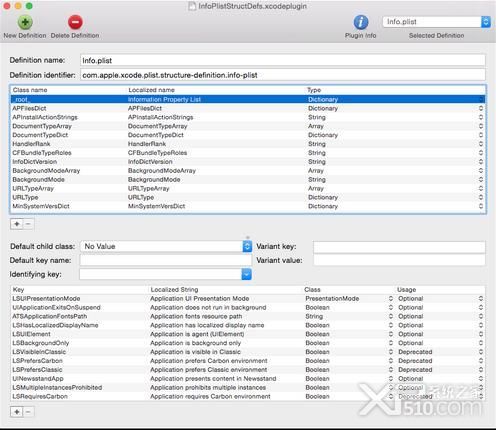Select the LSMultipleInstancesProhibited key row
The image size is (496, 430).
(x=248, y=388)
